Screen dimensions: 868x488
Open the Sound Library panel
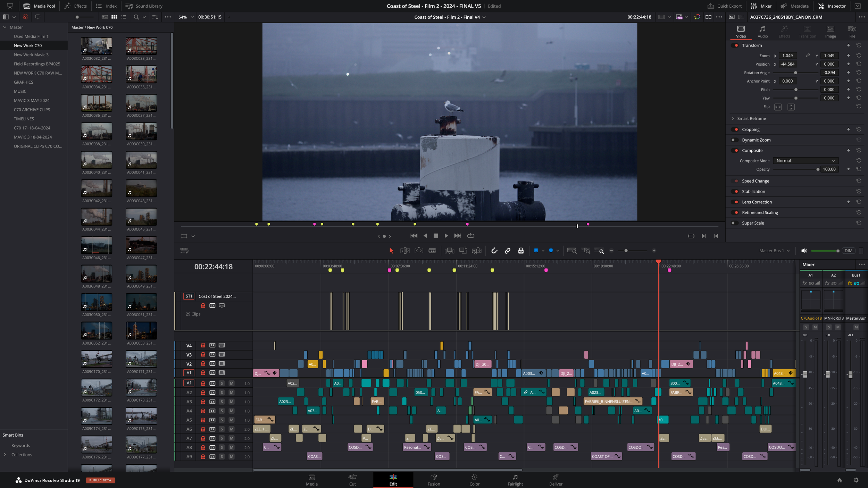click(x=144, y=6)
